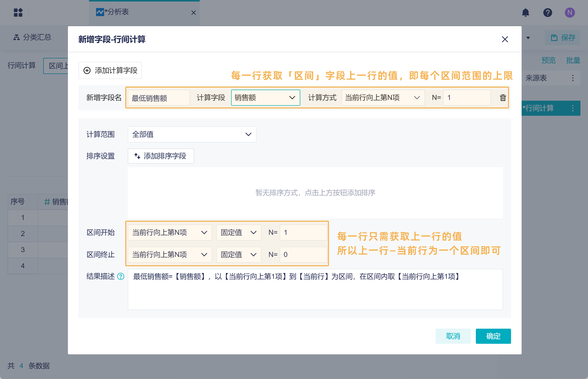Click the user avatar N icon
This screenshot has width=588, height=379.
point(570,13)
